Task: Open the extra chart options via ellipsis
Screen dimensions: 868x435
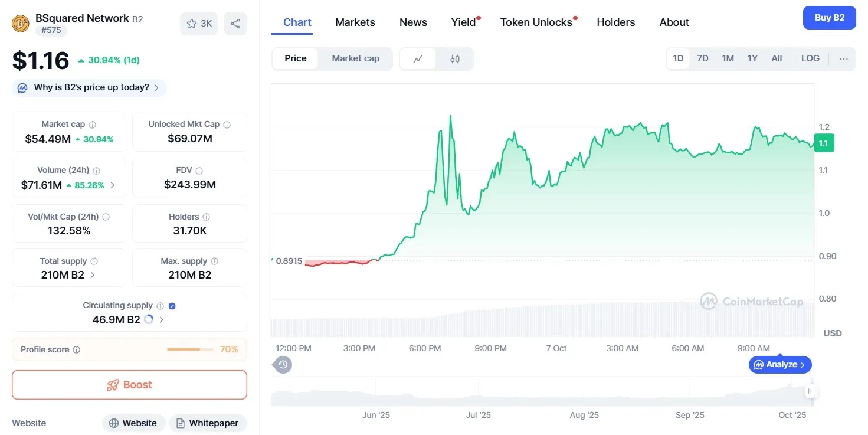Action: [x=844, y=58]
